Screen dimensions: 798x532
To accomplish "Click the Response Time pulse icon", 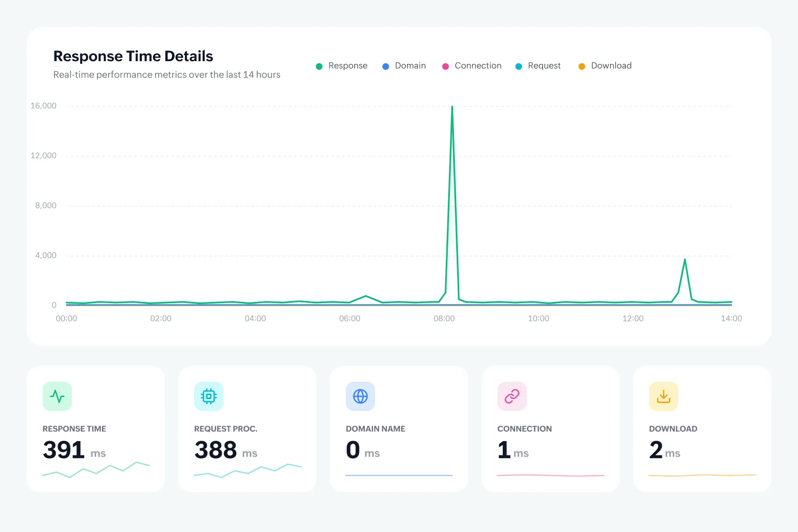I will tap(57, 396).
